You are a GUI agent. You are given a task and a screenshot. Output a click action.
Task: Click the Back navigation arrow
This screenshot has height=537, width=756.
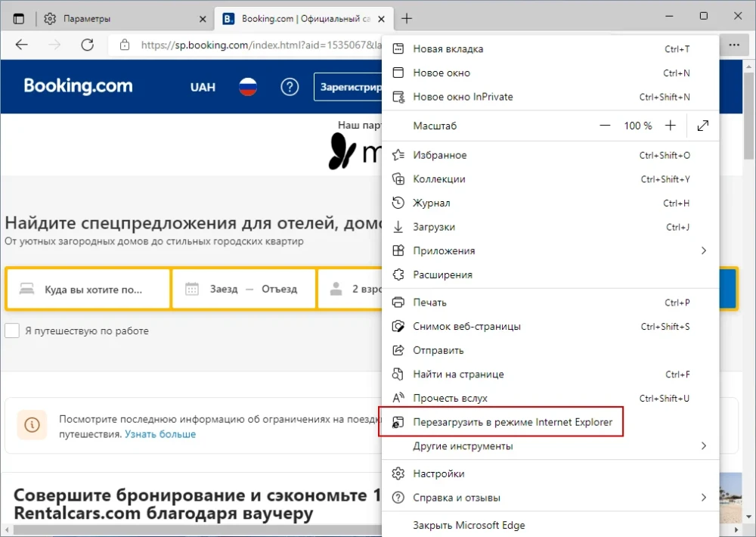[x=21, y=45]
